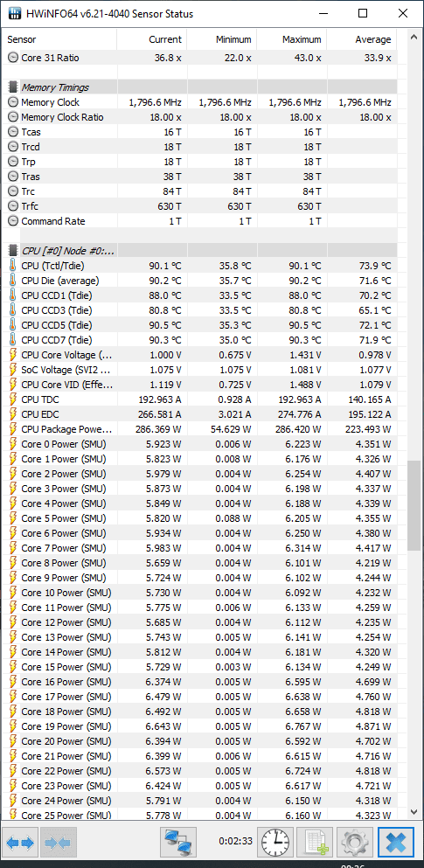This screenshot has height=868, width=424.
Task: Click the clock icon beside Trfc
Action: pos(13,206)
